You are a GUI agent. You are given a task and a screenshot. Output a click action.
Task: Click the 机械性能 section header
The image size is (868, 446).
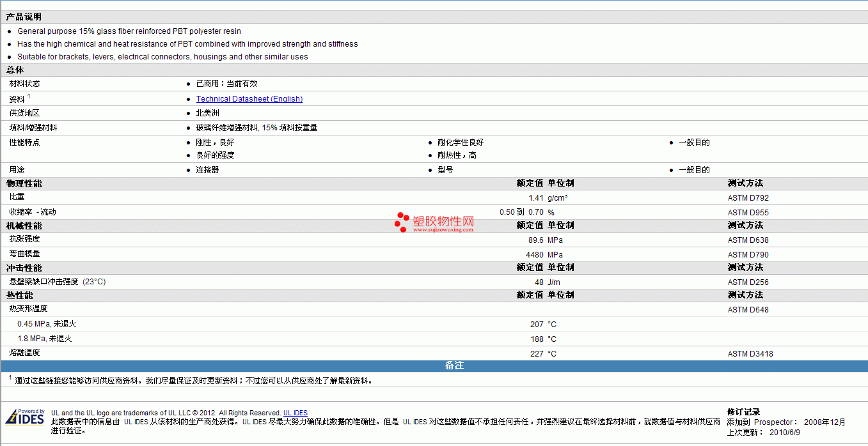coord(24,226)
